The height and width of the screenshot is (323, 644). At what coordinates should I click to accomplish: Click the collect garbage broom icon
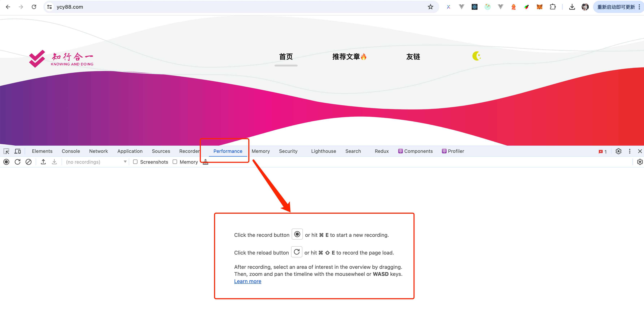(206, 162)
